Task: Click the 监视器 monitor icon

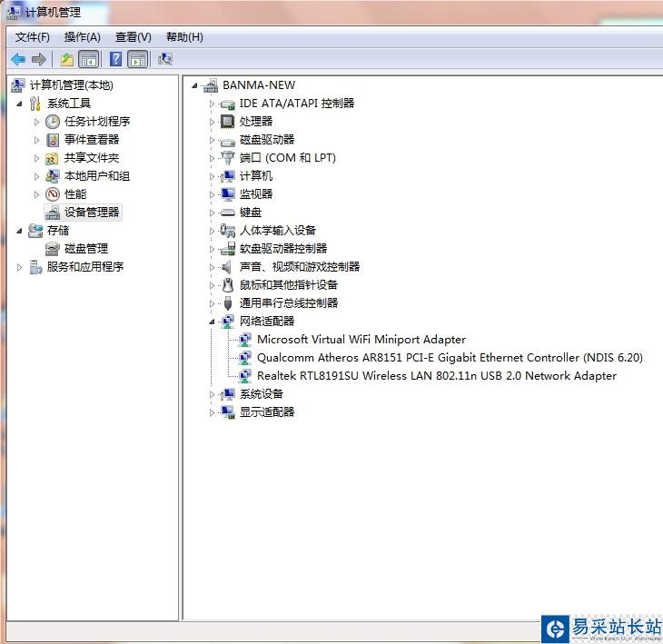Action: click(x=227, y=194)
